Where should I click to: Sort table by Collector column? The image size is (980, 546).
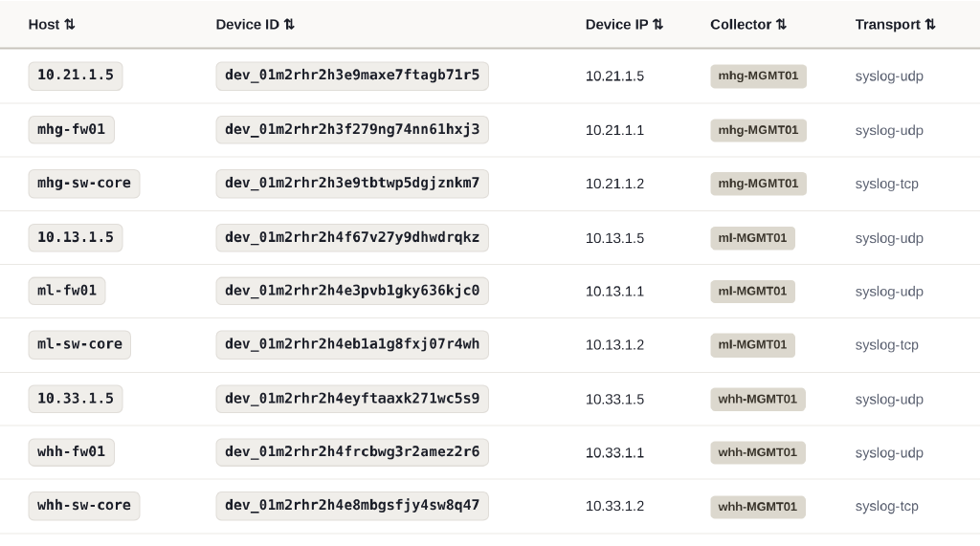(x=748, y=24)
